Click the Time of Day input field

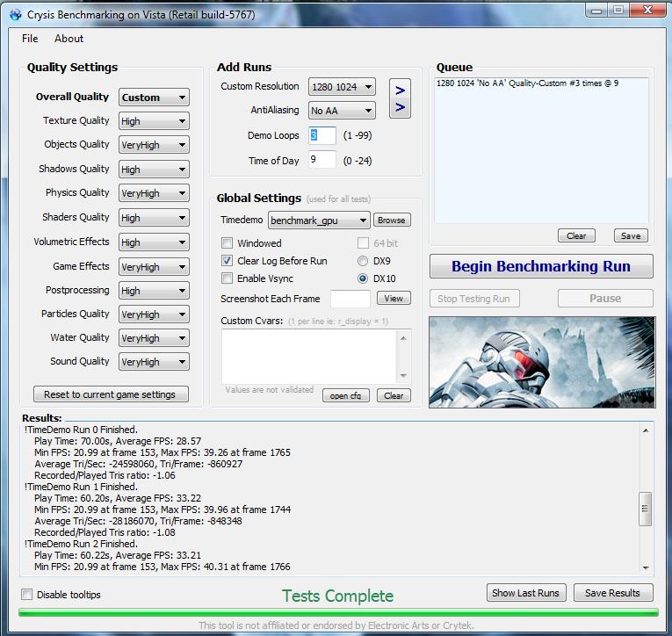click(x=322, y=160)
